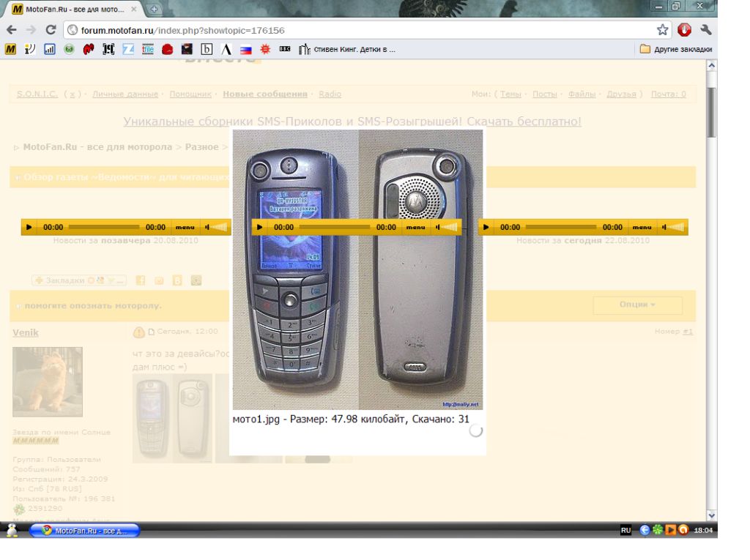Open the black lambda bookmark icon
Image resolution: width=750 pixels, height=560 pixels.
(x=226, y=49)
